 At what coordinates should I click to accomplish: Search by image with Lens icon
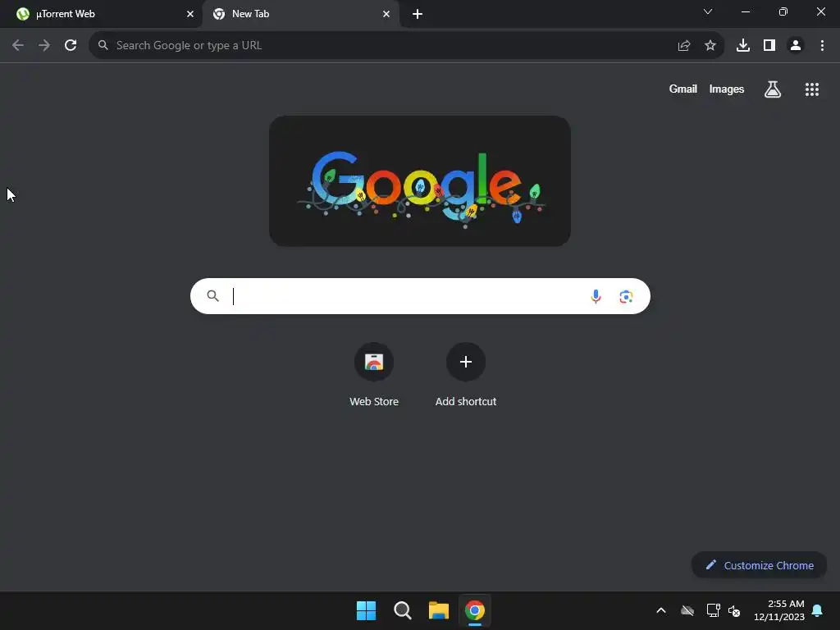626,296
